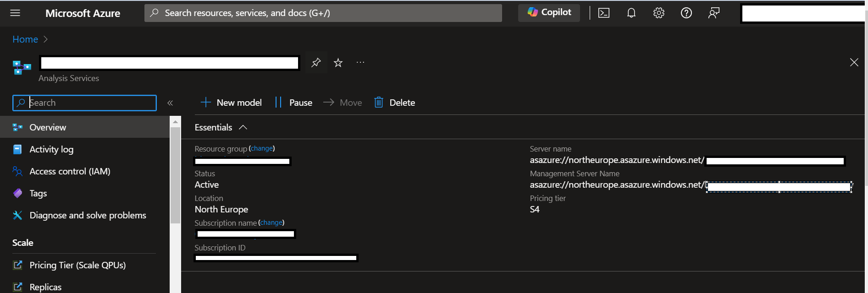
Task: Pin this resource to dashboard
Action: point(316,63)
